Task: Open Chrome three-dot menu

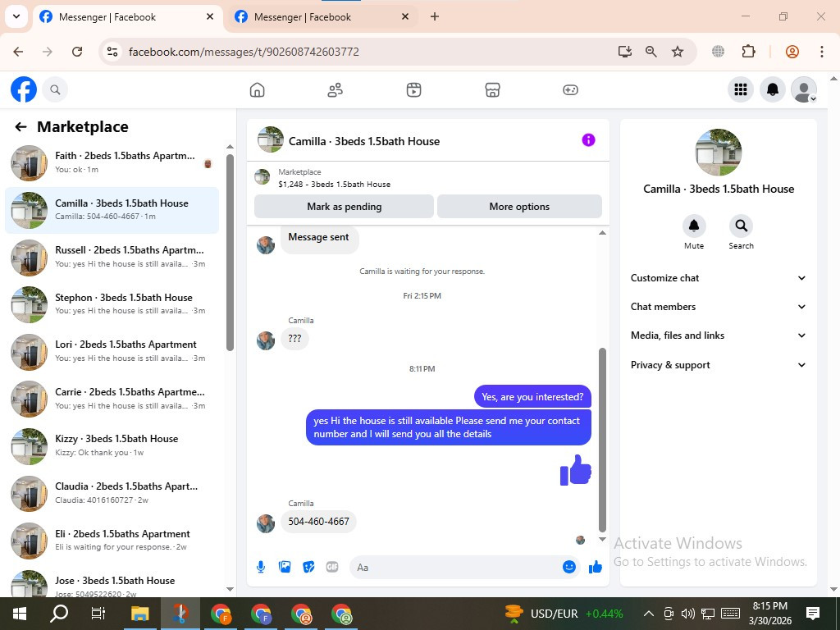Action: 822,52
